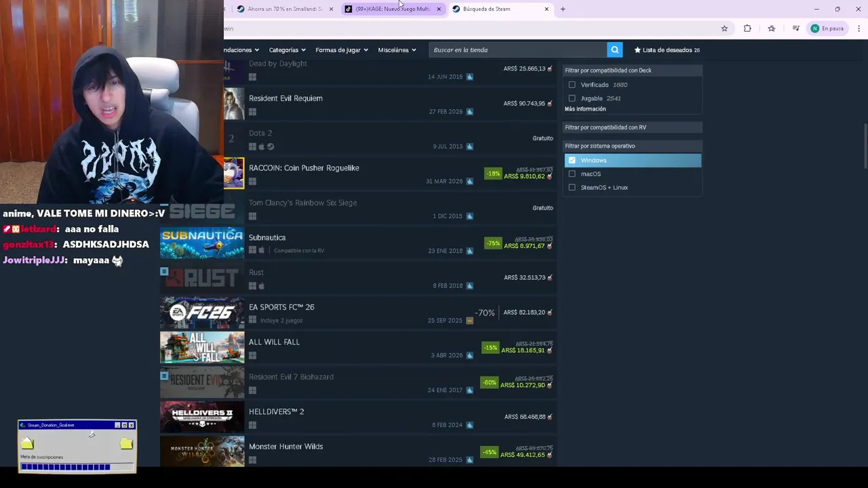The image size is (868, 488).
Task: Click the in-library badge on Rust thumbnail
Action: 164,271
